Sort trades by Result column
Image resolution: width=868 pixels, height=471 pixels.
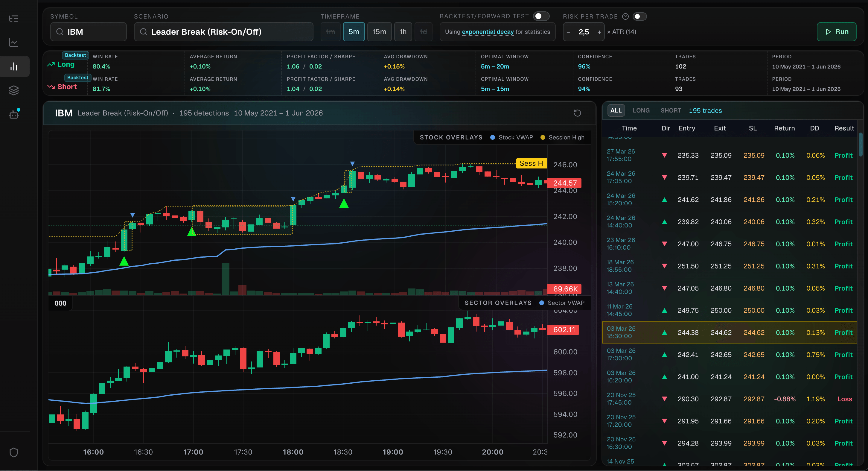pyautogui.click(x=844, y=128)
